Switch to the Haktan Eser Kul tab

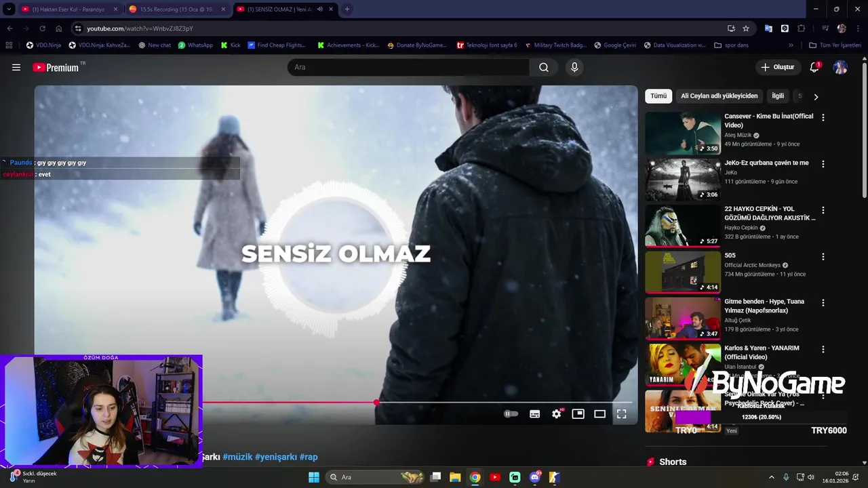click(x=69, y=9)
